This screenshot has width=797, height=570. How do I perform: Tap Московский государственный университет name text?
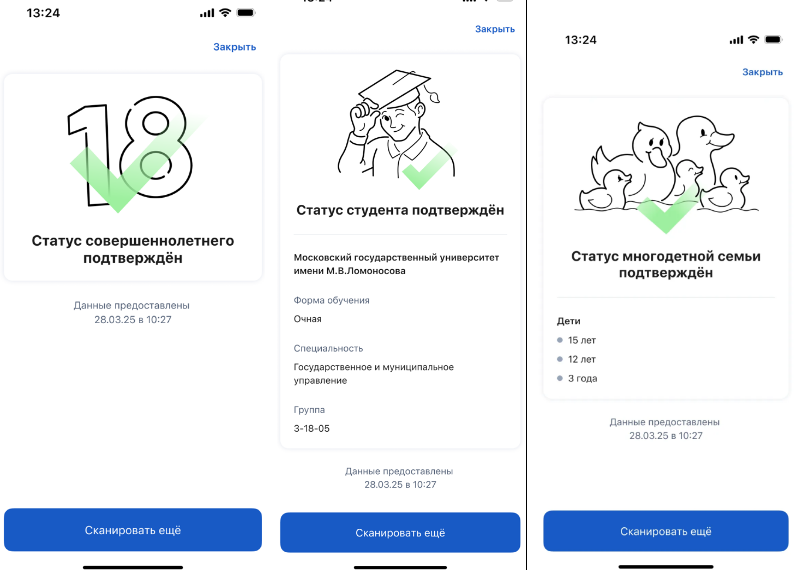point(396,264)
